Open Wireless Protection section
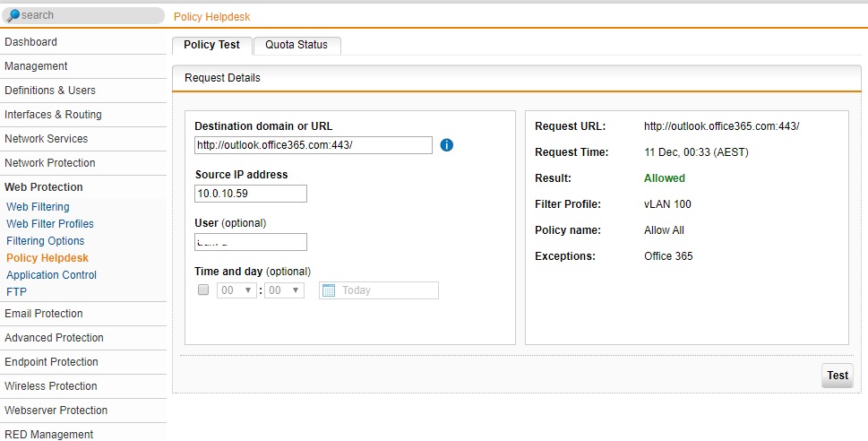The height and width of the screenshot is (441, 868). pos(83,386)
